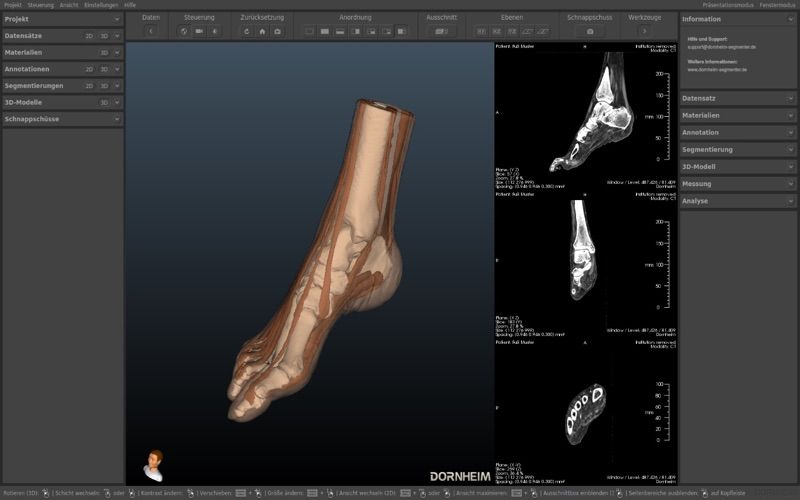Viewport: 800px width, 500px height.
Task: Click the 3D rendered foot model
Action: 321,260
